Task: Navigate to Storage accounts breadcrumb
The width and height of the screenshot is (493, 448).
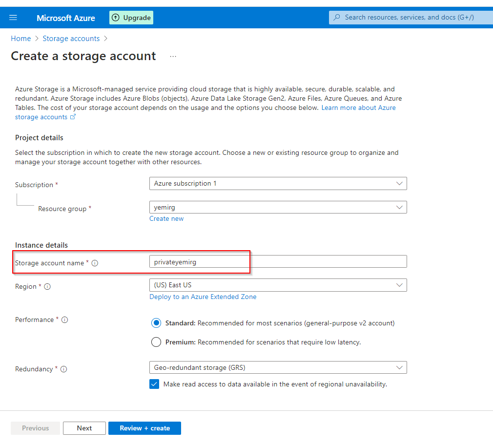Action: click(x=71, y=39)
